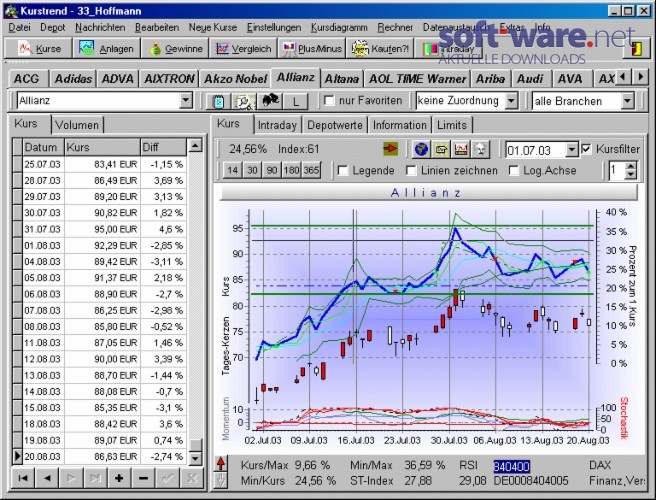The width and height of the screenshot is (656, 500).
Task: Click the scroll up arrow of price table
Action: point(195,145)
